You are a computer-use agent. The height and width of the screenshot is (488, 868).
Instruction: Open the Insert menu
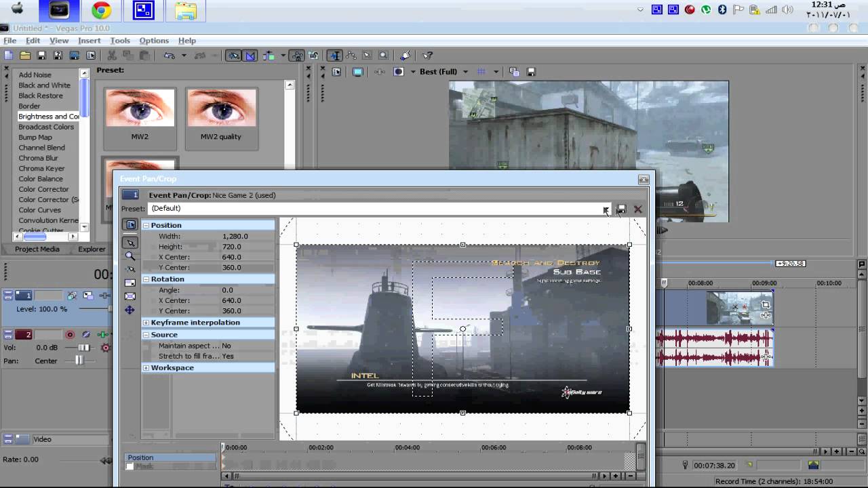[89, 41]
